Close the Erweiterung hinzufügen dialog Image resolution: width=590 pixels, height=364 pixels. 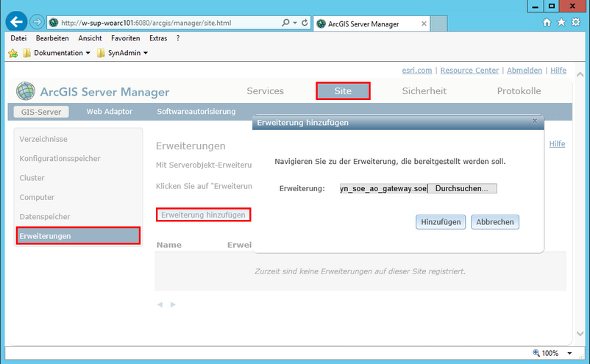(x=535, y=121)
